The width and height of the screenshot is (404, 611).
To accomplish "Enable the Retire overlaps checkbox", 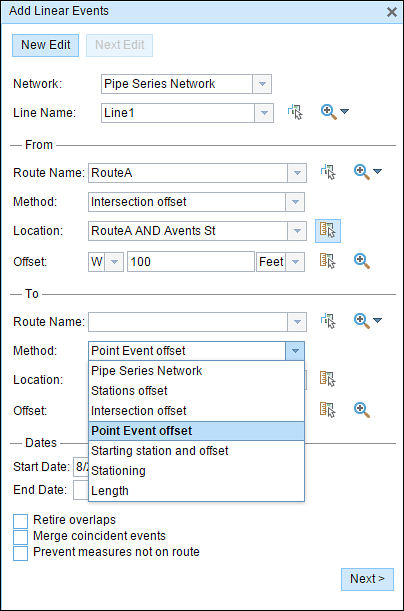I will click(20, 521).
